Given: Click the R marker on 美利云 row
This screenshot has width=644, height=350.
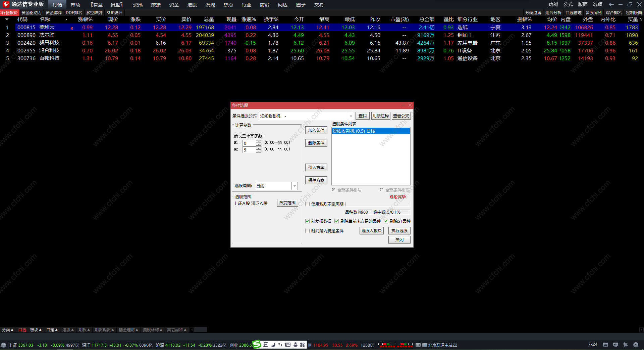Looking at the screenshot, I should click(72, 28).
